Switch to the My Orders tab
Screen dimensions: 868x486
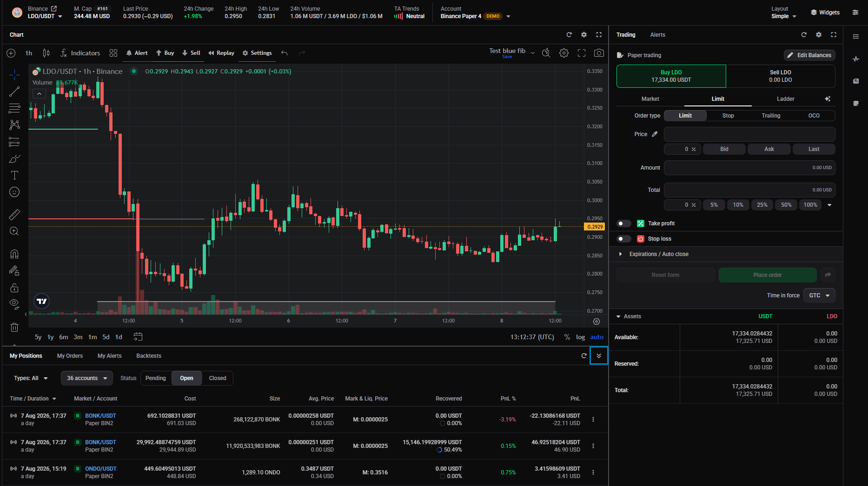[x=70, y=356]
